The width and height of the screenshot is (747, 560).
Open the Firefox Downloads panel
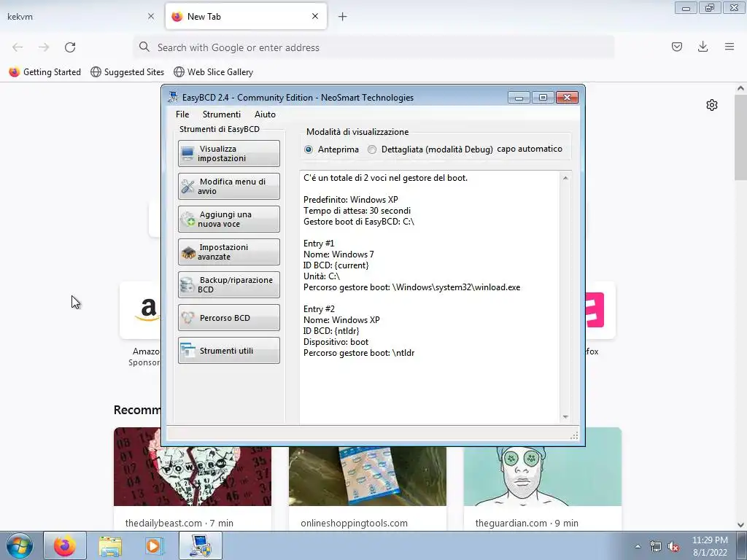click(x=703, y=47)
